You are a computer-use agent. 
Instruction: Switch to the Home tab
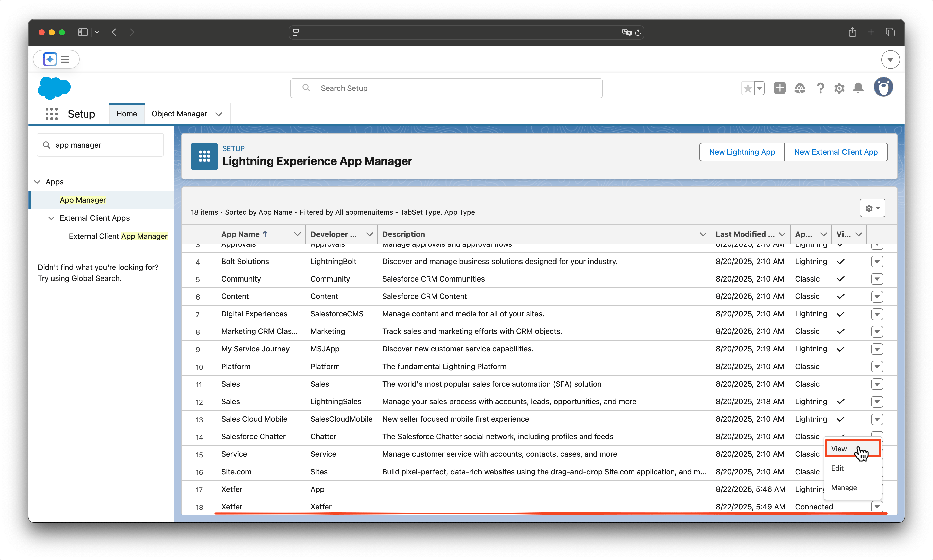[x=127, y=114]
